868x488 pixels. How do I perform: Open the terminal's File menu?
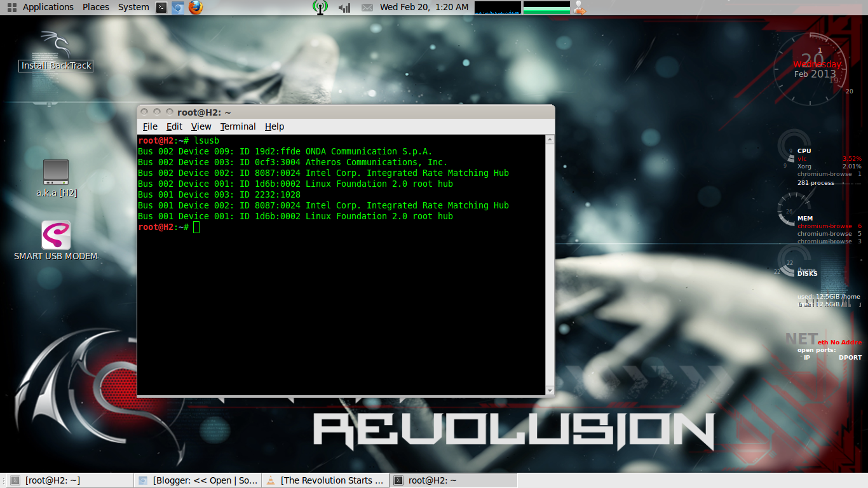pyautogui.click(x=150, y=126)
